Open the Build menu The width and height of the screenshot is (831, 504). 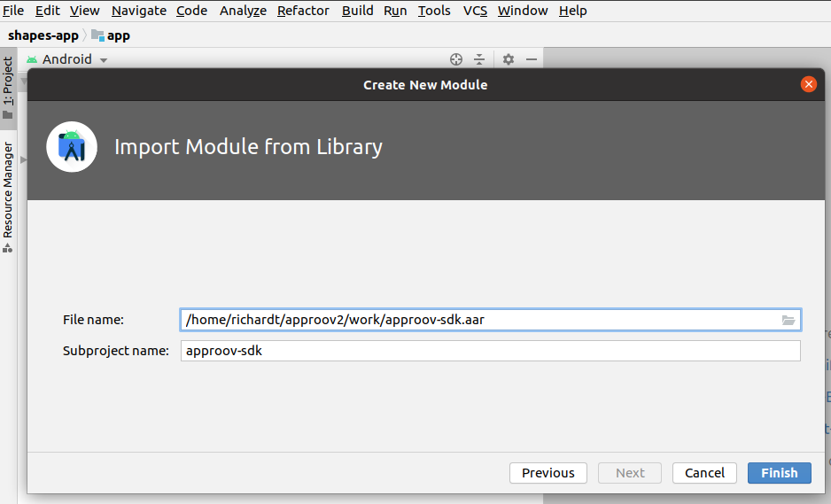[x=357, y=11]
